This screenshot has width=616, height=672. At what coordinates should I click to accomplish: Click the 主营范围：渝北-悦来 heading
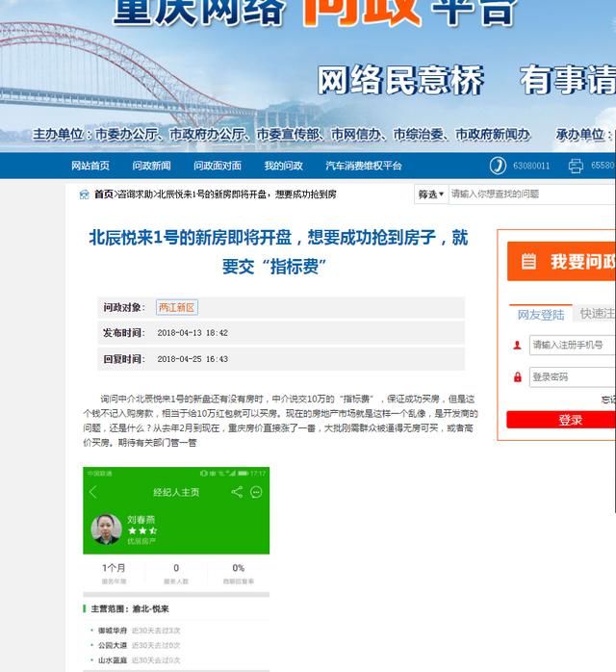tap(130, 608)
